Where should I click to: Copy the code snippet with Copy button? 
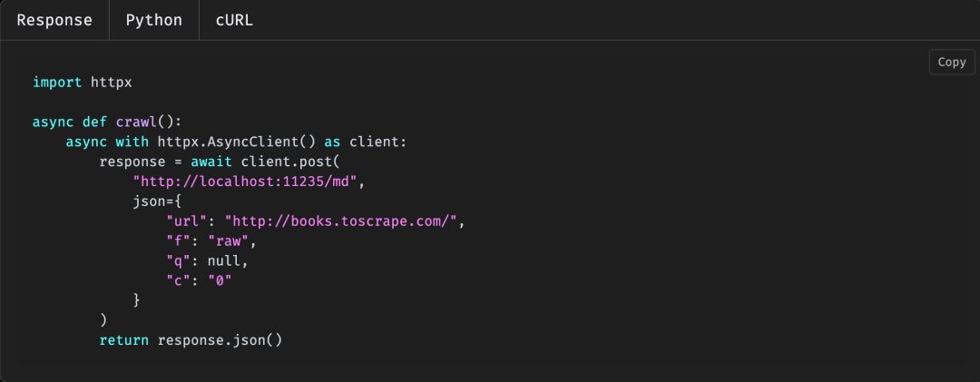point(951,62)
